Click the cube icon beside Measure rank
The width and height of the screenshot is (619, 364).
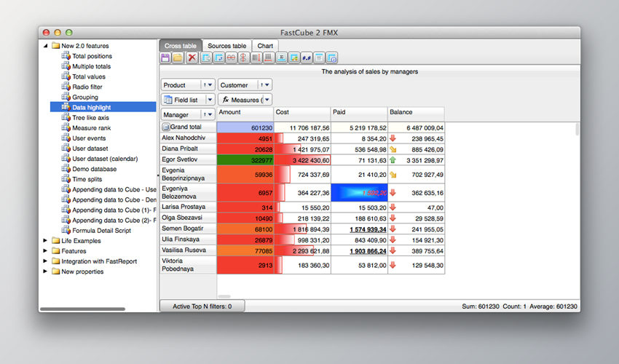pyautogui.click(x=66, y=127)
